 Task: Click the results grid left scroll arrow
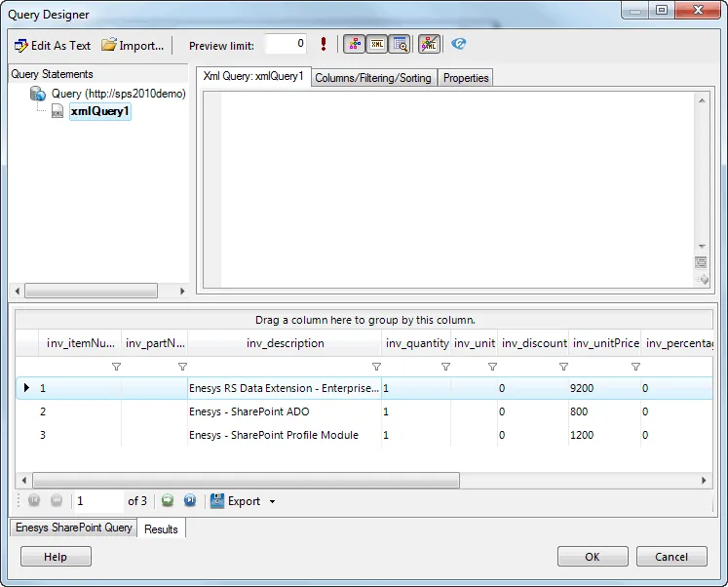click(24, 480)
